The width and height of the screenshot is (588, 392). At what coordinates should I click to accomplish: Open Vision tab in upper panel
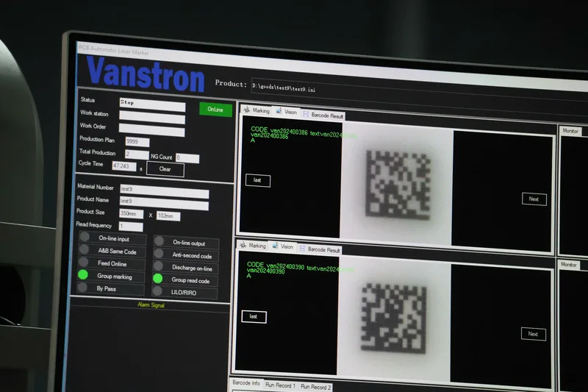tap(287, 112)
